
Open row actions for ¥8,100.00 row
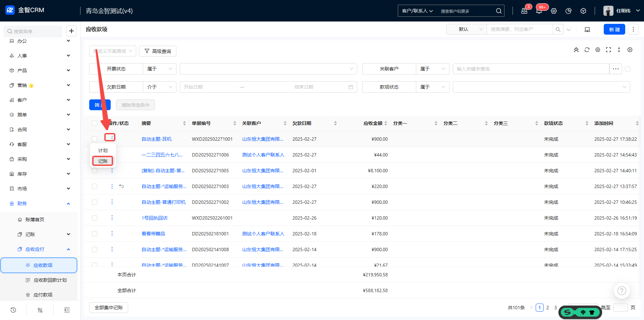[112, 171]
